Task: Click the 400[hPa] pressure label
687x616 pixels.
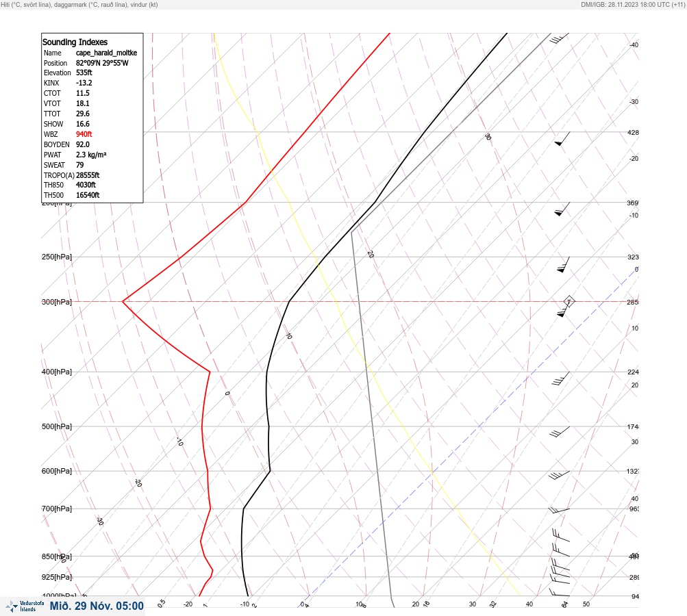Action: click(x=57, y=372)
